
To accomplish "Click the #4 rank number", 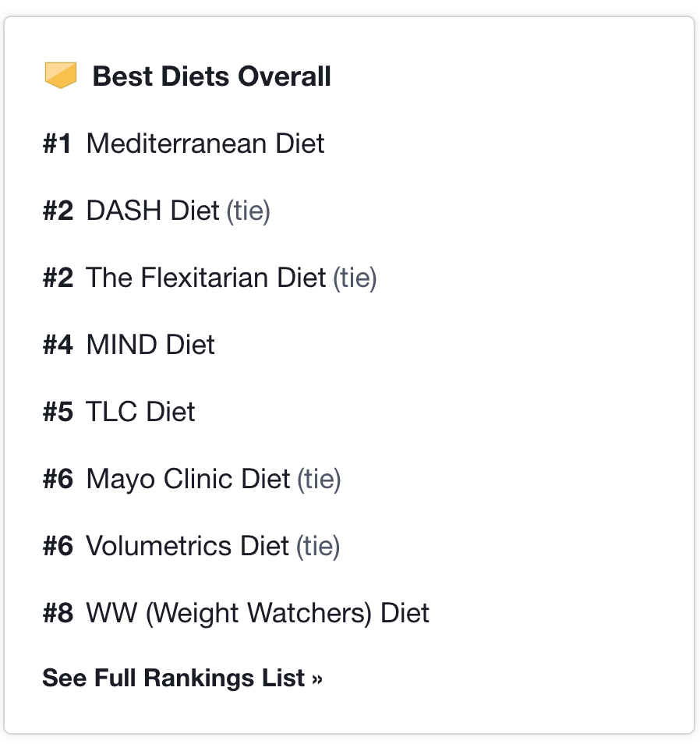I will click(x=58, y=345).
